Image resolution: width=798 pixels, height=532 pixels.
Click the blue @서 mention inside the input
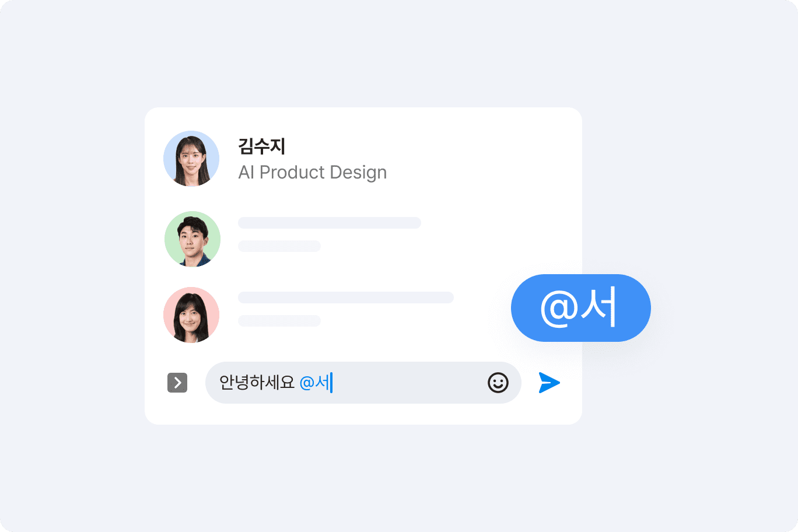[314, 383]
